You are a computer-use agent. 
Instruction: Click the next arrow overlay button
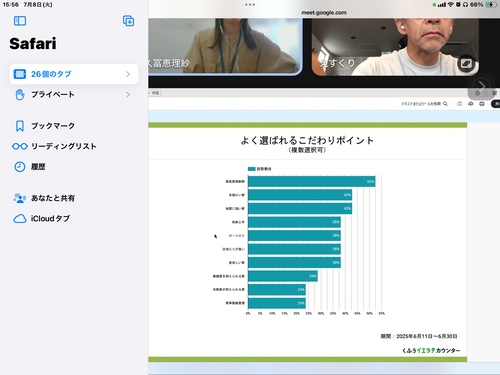tap(481, 86)
